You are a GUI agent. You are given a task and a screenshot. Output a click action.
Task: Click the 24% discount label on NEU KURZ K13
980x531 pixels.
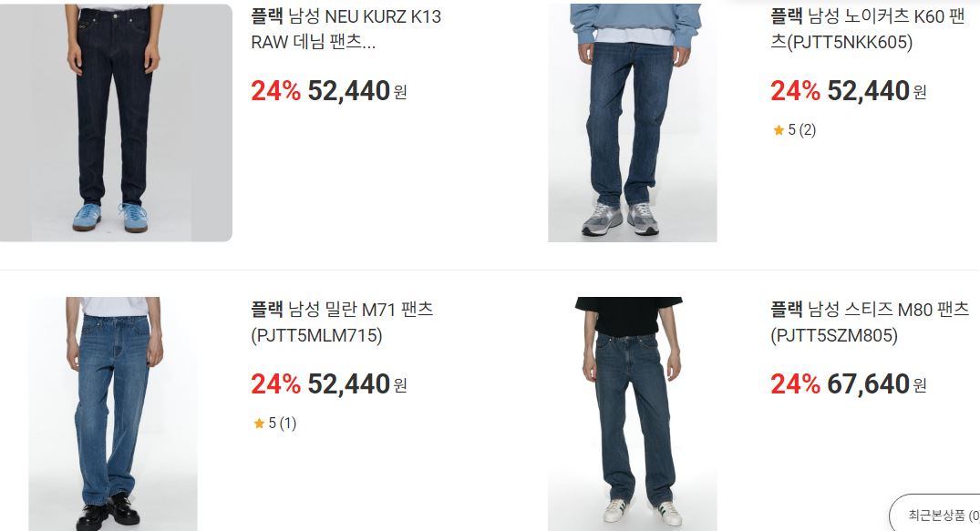coord(275,91)
